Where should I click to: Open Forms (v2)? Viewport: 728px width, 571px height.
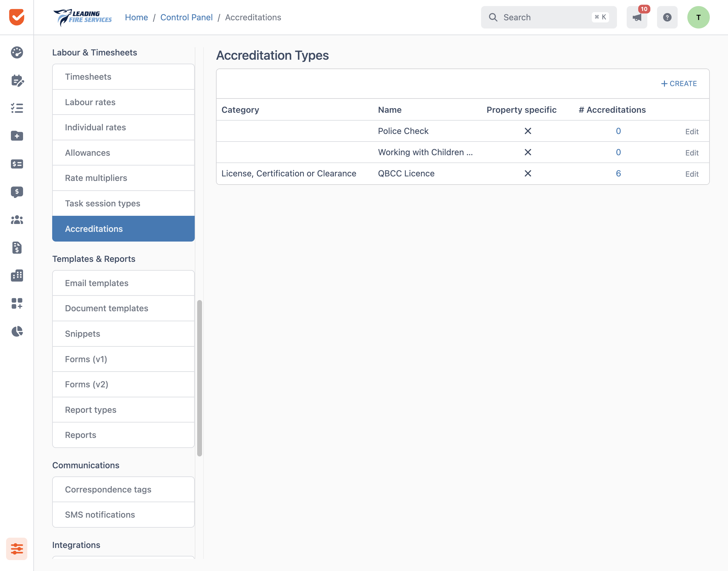pyautogui.click(x=123, y=384)
